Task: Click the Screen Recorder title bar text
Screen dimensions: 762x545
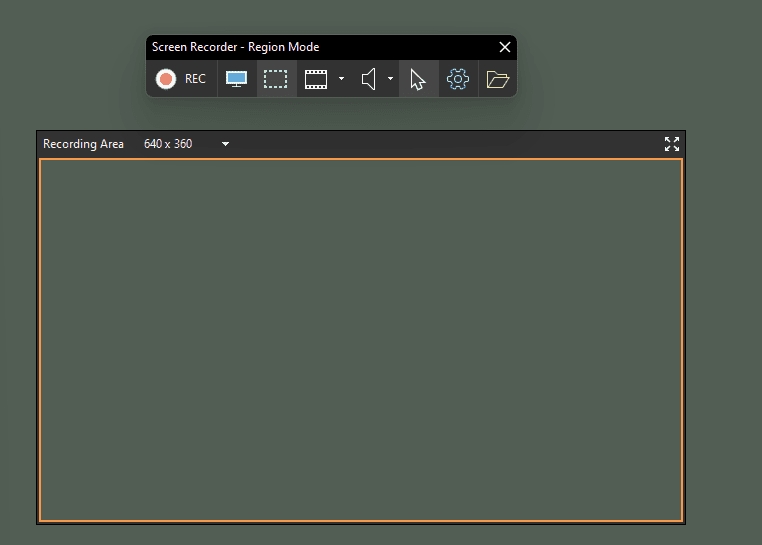Action: click(235, 47)
